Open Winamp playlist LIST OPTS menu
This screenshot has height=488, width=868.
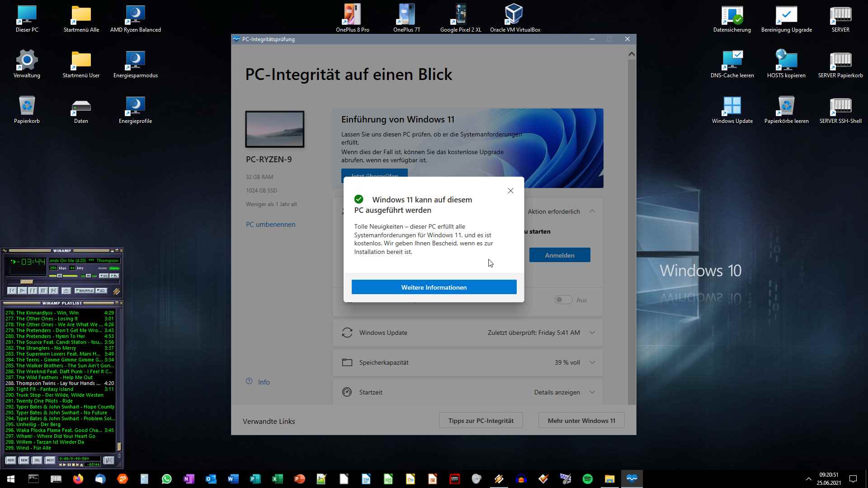coord(109,460)
